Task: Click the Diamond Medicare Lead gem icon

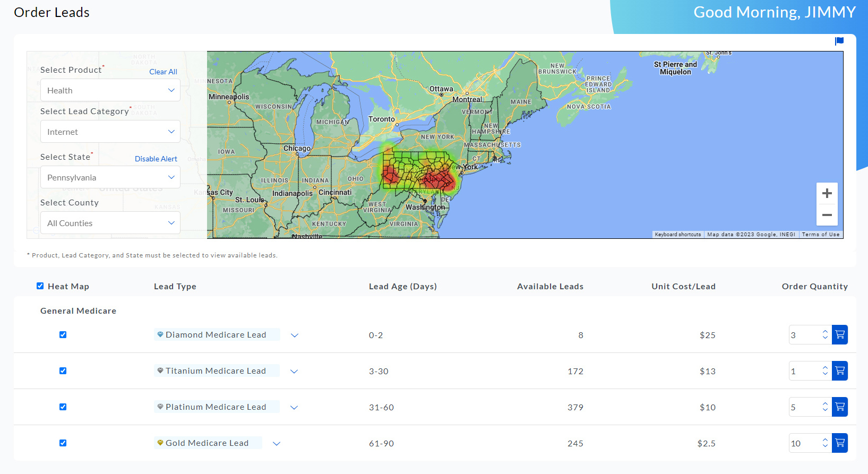Action: coord(160,334)
